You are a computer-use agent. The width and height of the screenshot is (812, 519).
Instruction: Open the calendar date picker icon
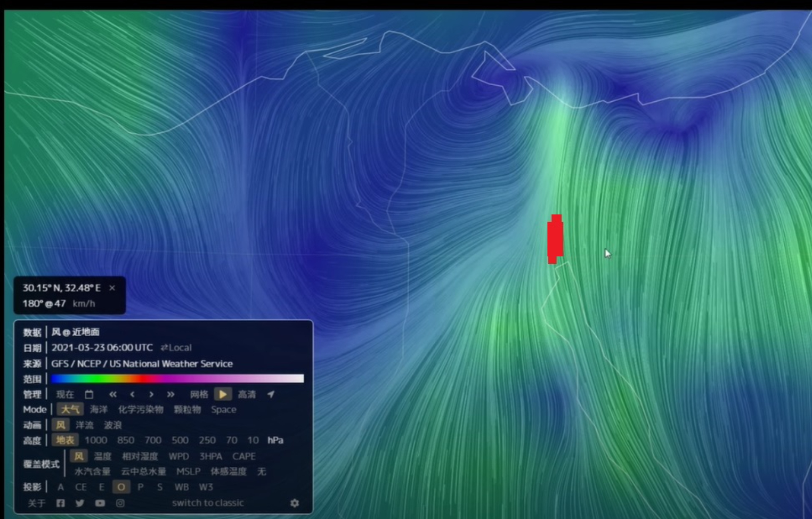click(x=89, y=394)
